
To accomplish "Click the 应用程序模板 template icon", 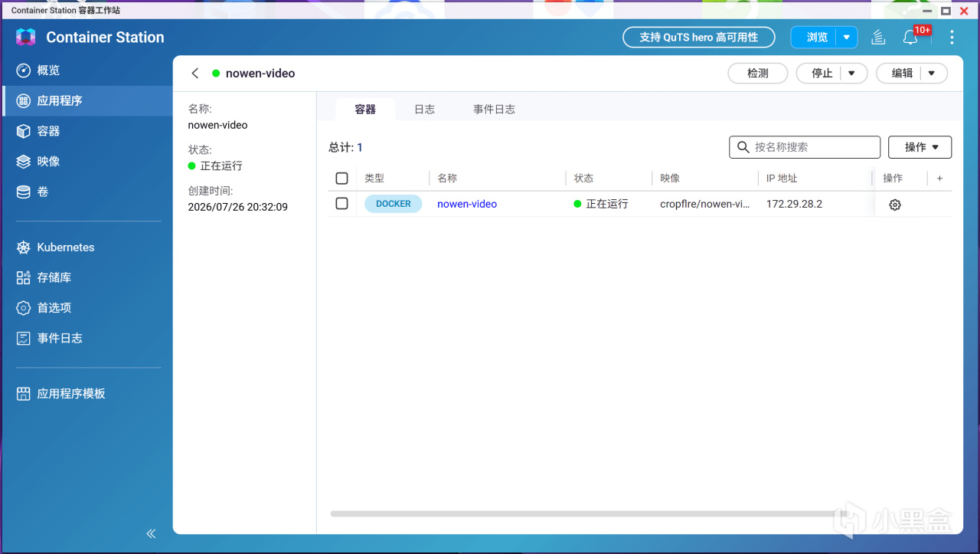I will (x=24, y=394).
